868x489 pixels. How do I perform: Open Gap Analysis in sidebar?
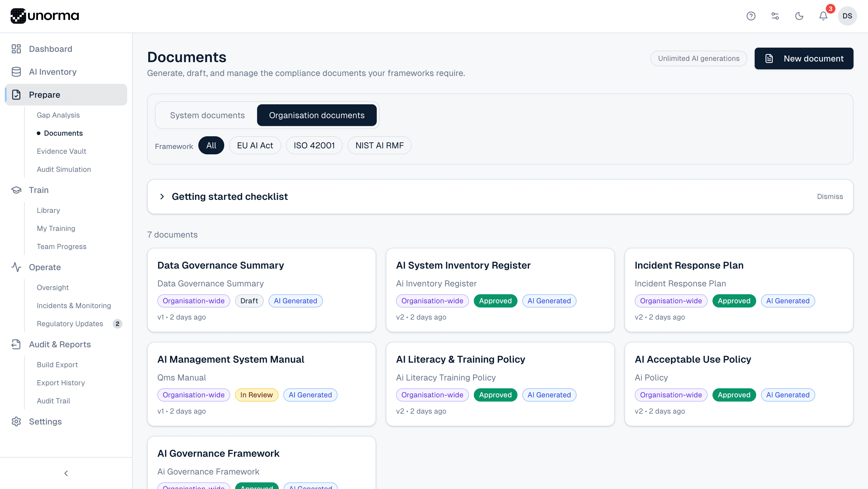click(x=58, y=115)
